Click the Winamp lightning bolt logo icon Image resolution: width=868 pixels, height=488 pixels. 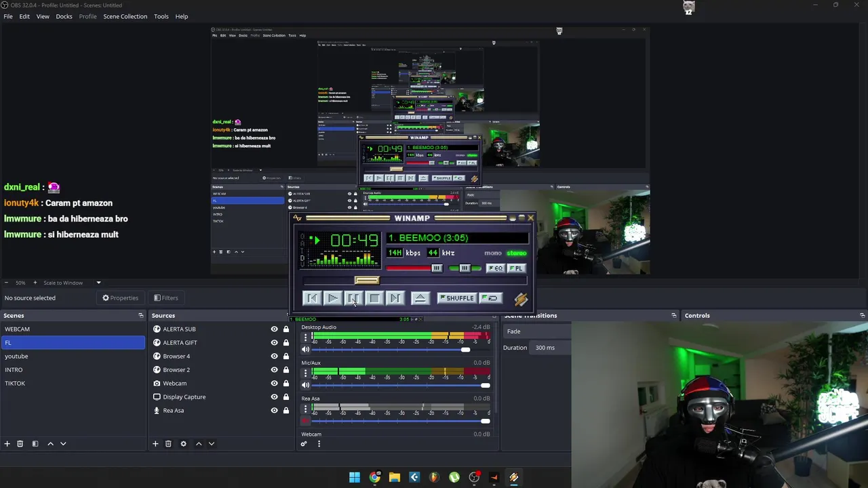(x=521, y=299)
